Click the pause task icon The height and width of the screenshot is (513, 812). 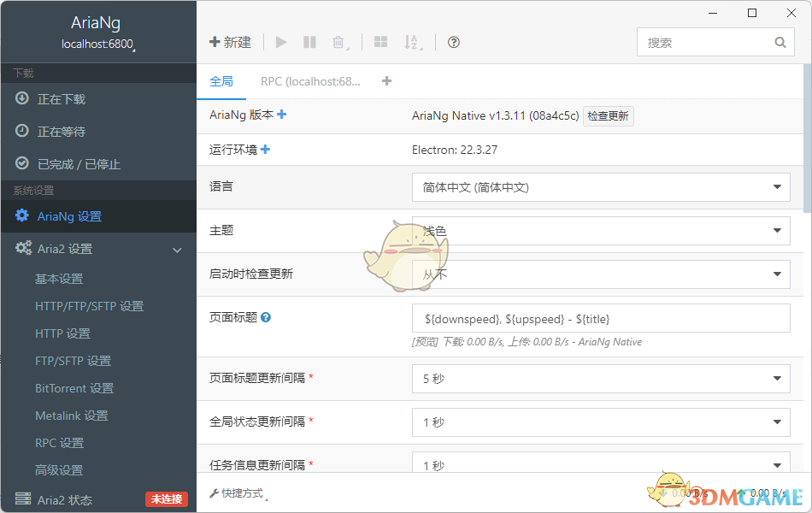coord(309,42)
